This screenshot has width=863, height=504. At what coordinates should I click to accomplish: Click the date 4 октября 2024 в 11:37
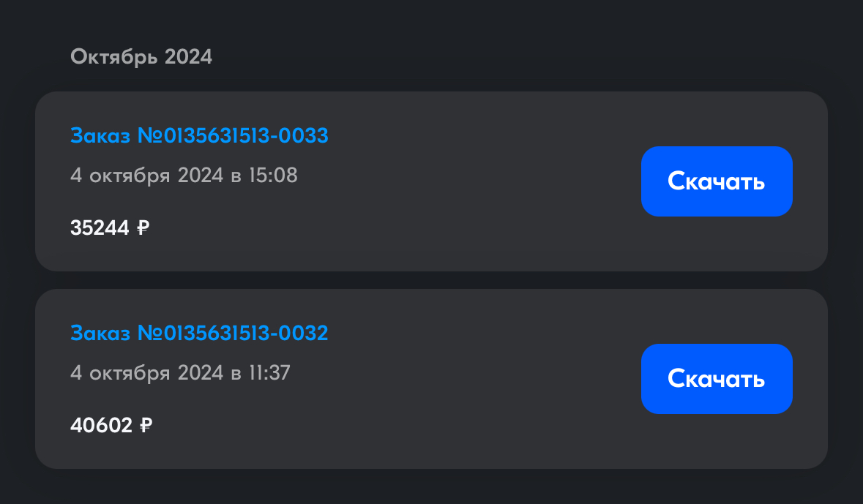click(x=180, y=373)
